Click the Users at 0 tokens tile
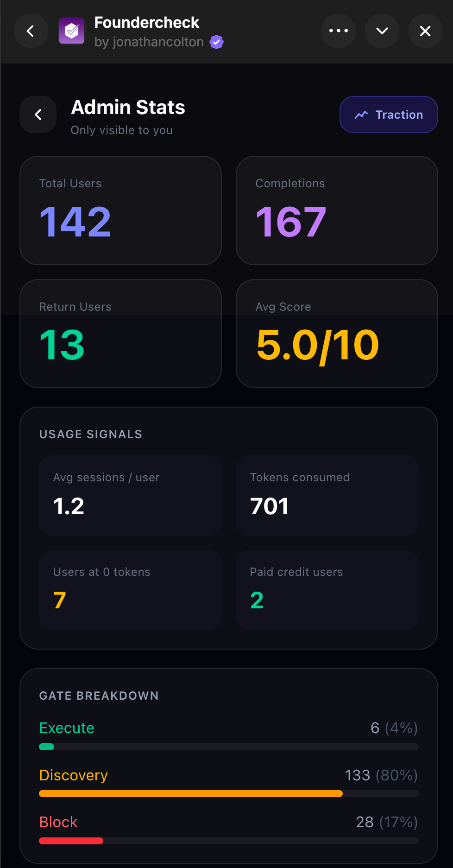 click(130, 590)
